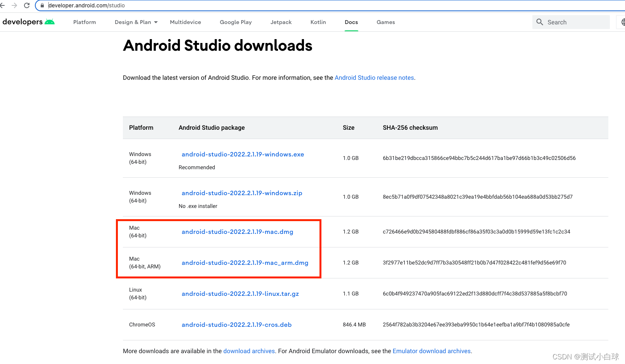Image resolution: width=625 pixels, height=364 pixels.
Task: Click the Recommended note text
Action: point(197,167)
